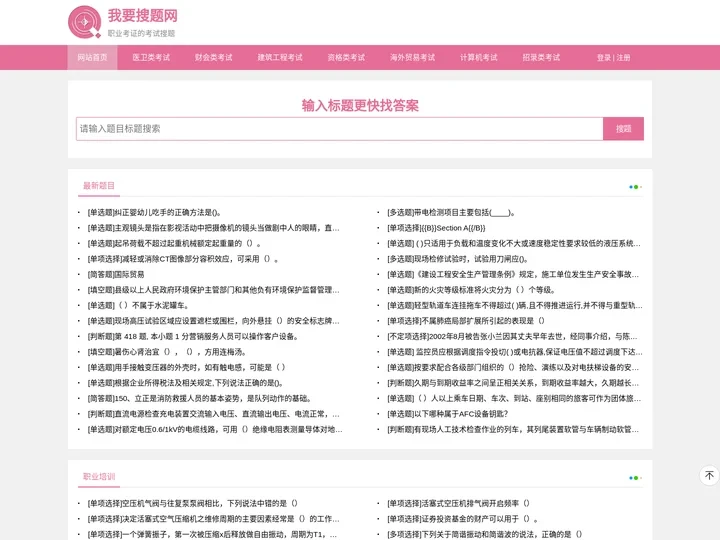This screenshot has width=720, height=540.
Task: Open the 计算机考试 menu item
Action: click(x=478, y=57)
